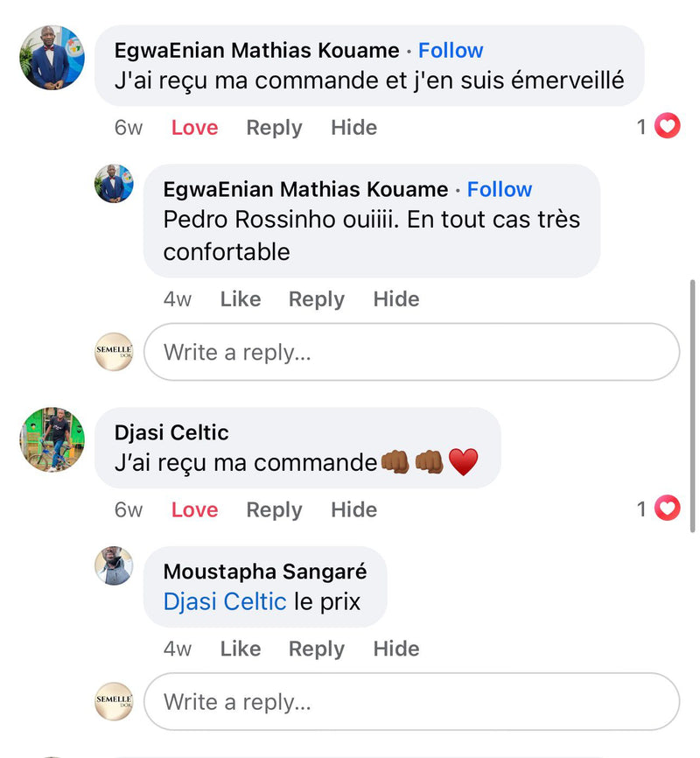Screen dimensions: 700x758
Task: Follow EgwaEnian Mathias Kouame from the top comment
Action: pos(451,51)
